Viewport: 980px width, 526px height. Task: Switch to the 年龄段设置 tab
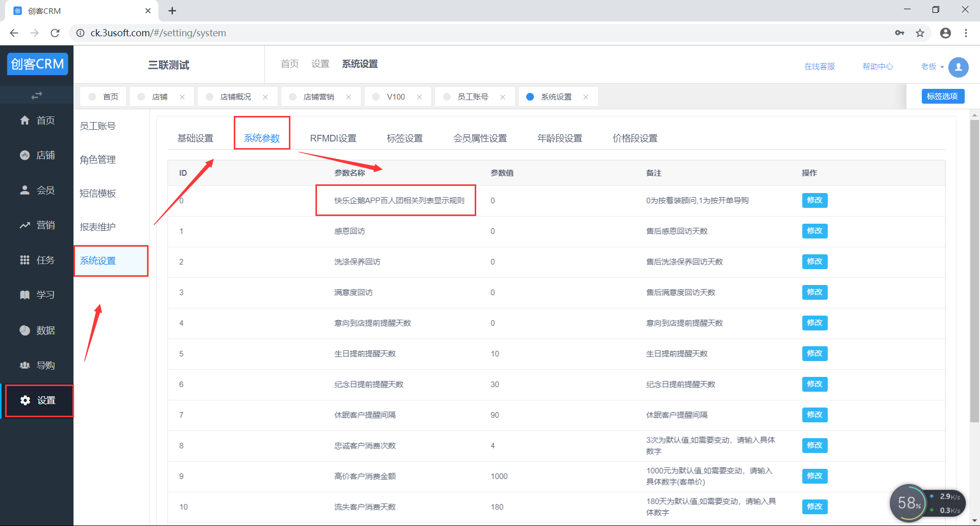coord(560,138)
